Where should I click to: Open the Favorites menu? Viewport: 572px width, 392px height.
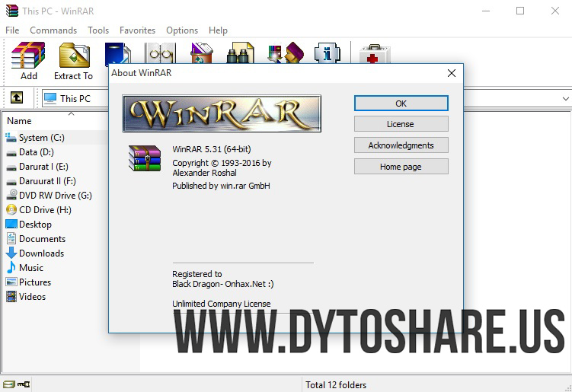(138, 30)
